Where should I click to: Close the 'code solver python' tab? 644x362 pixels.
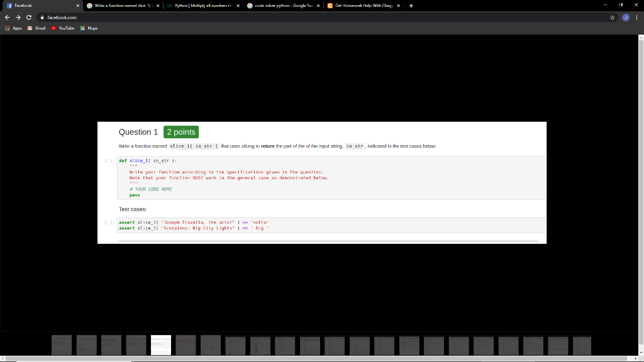coord(318,6)
